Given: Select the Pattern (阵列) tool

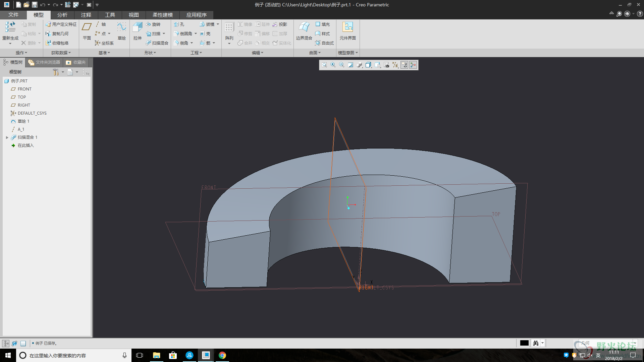Looking at the screenshot, I should 229,31.
